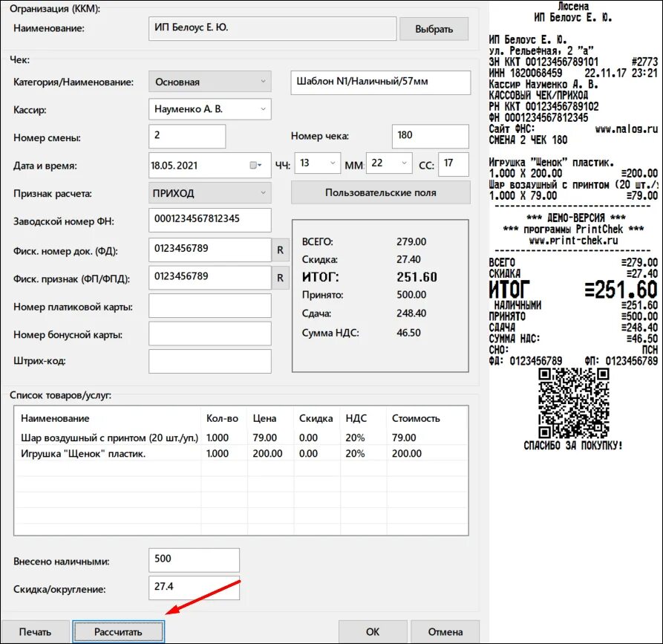Click the R button next to ФД field
Image resolution: width=663 pixels, height=644 pixels.
(x=281, y=250)
